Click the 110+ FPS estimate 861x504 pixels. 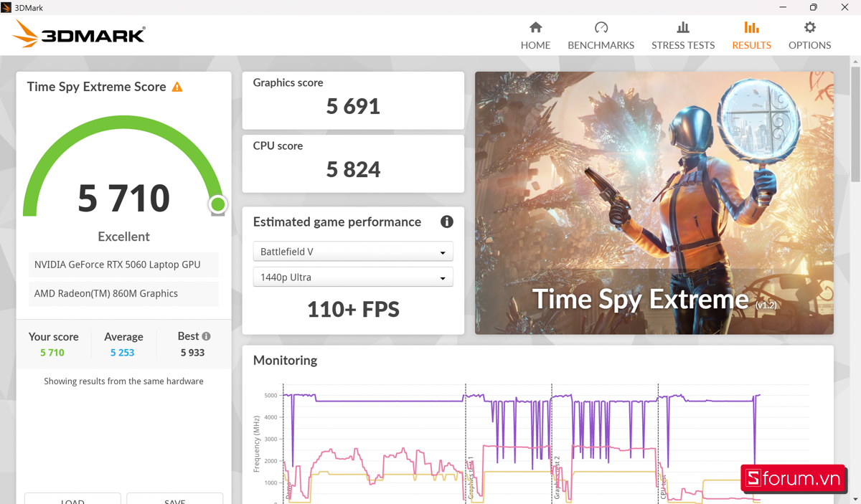(353, 309)
